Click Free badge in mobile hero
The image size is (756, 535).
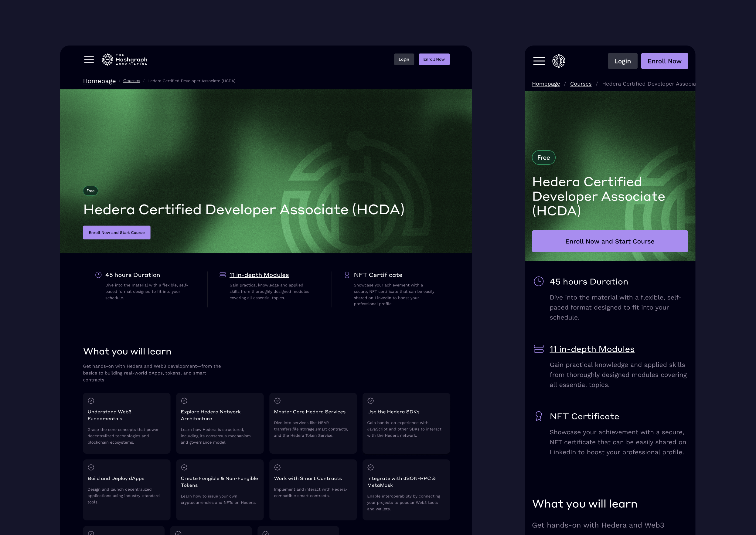pos(543,157)
